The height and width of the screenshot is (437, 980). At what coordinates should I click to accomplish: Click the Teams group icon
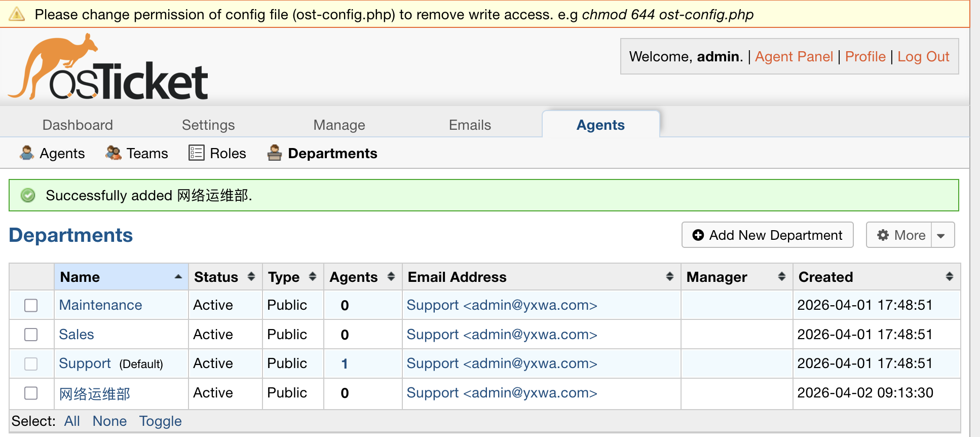click(x=114, y=153)
